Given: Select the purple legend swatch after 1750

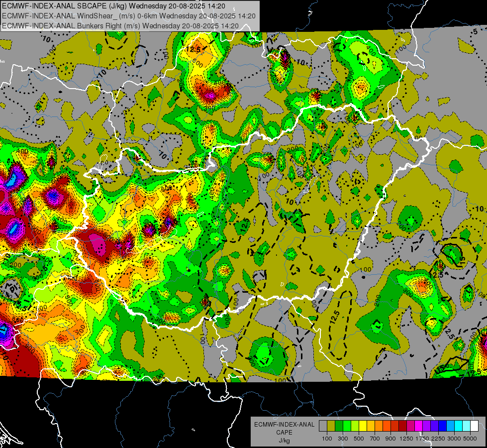Looking at the screenshot, I should click(426, 426).
